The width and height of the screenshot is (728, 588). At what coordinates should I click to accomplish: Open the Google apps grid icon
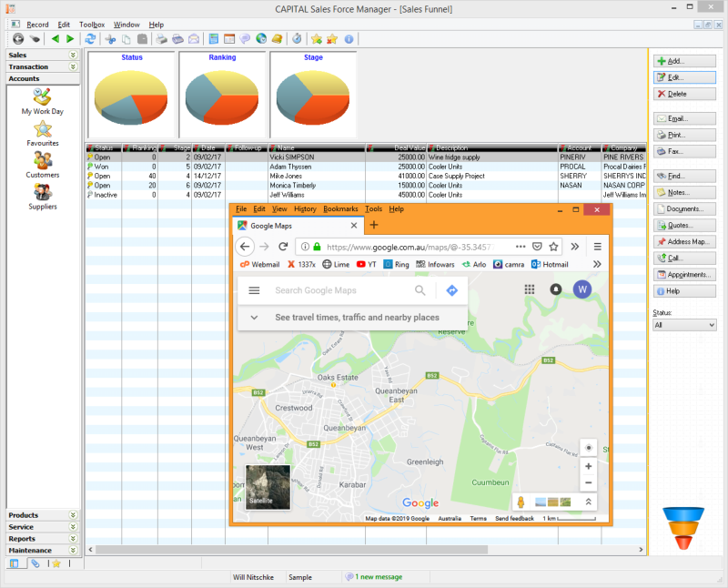[x=530, y=289]
